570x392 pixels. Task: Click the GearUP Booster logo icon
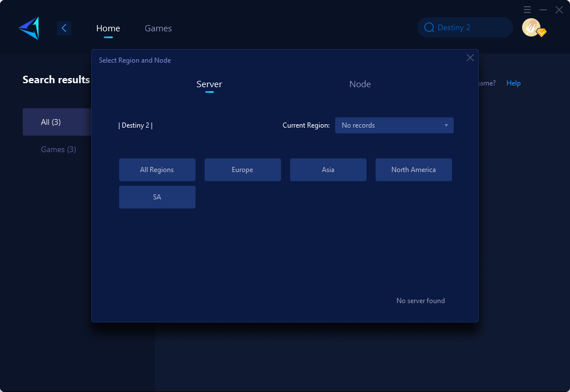point(29,28)
